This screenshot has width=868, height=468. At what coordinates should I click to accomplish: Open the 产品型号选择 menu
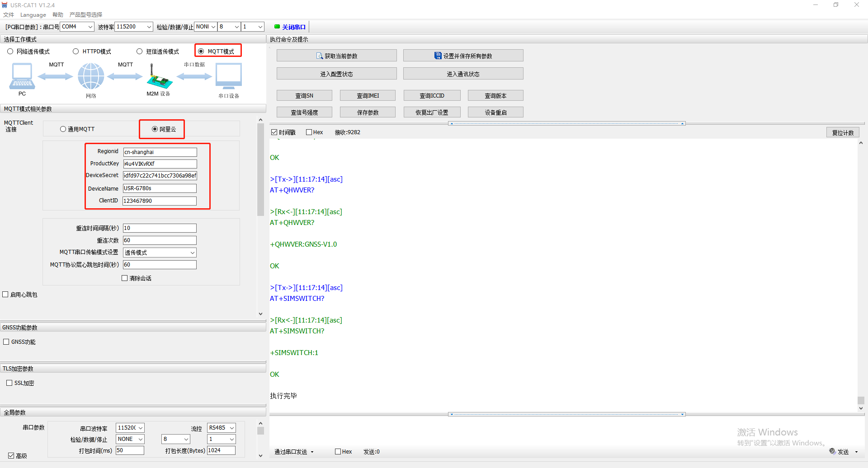click(x=86, y=15)
